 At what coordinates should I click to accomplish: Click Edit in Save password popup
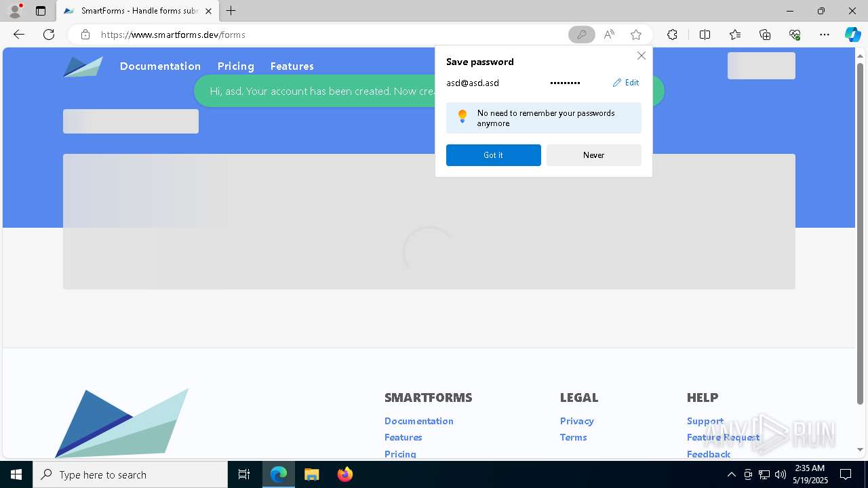(626, 83)
